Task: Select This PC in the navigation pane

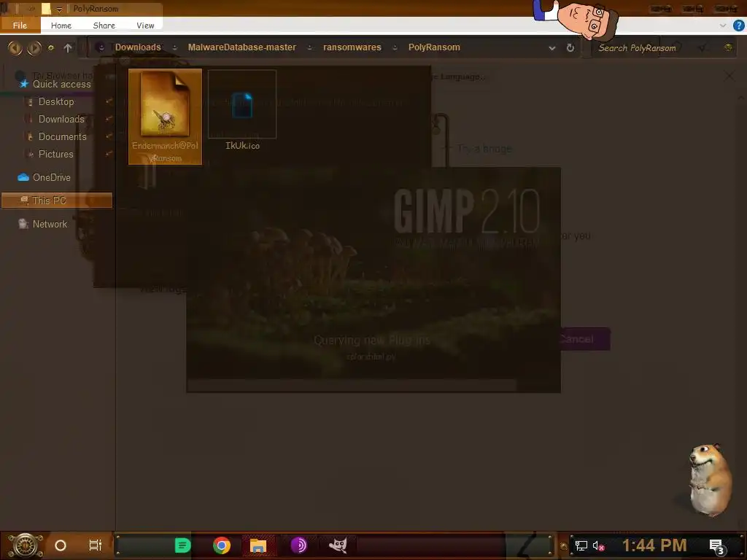Action: coord(57,201)
